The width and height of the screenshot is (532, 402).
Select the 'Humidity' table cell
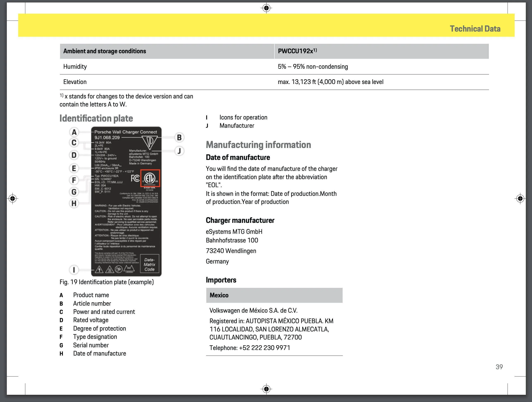(75, 67)
